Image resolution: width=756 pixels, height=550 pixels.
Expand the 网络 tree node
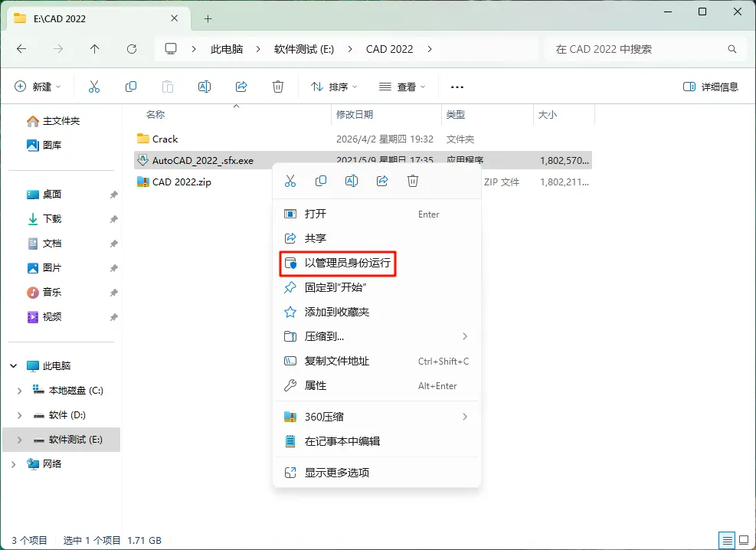tap(14, 464)
